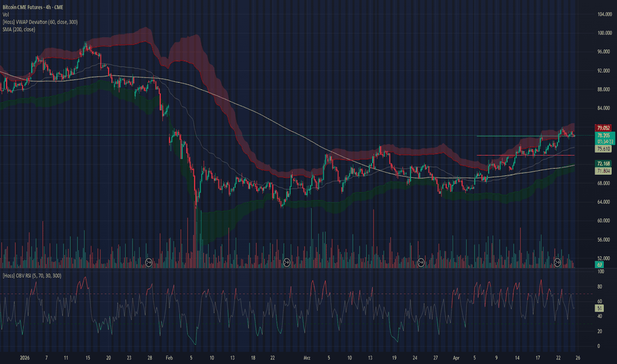The width and height of the screenshot is (617, 364).
Task: Select the SMA (200, close) legend entry
Action: [x=19, y=30]
